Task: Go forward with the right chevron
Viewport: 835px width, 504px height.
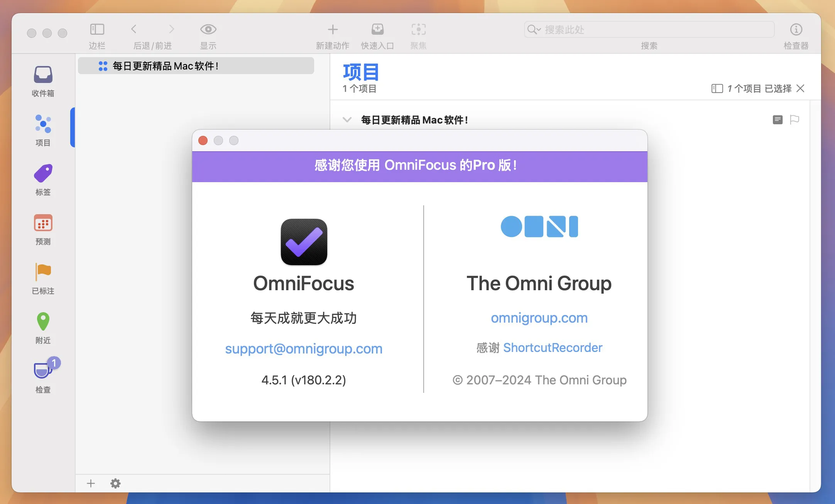Action: 172,29
